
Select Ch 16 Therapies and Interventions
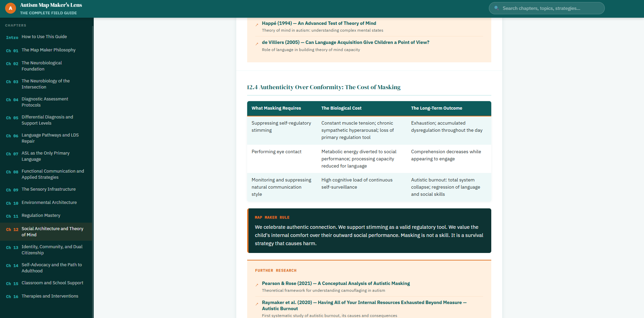[x=46, y=296]
